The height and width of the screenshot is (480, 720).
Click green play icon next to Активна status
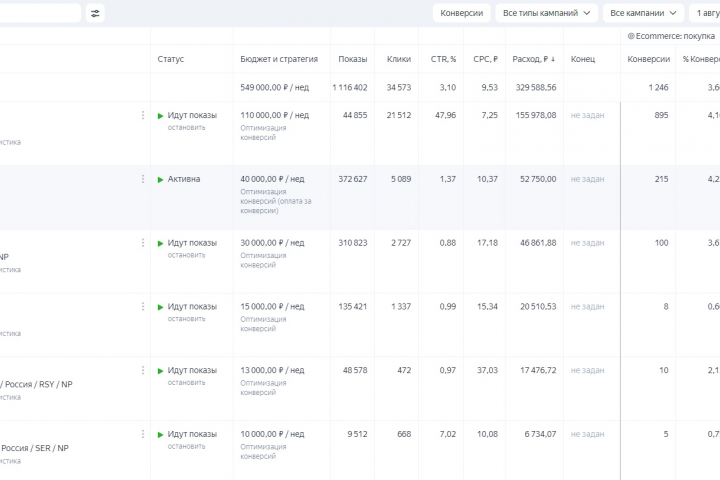[160, 180]
